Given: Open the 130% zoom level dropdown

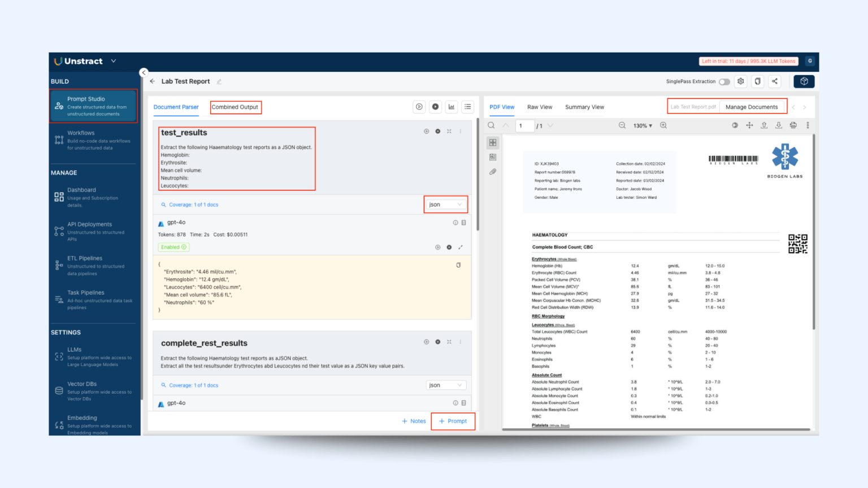Looking at the screenshot, I should pos(643,125).
